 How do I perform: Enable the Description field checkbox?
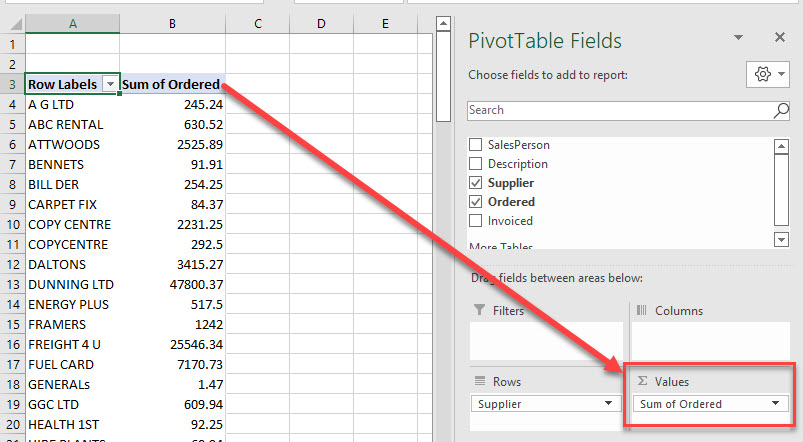[x=476, y=164]
